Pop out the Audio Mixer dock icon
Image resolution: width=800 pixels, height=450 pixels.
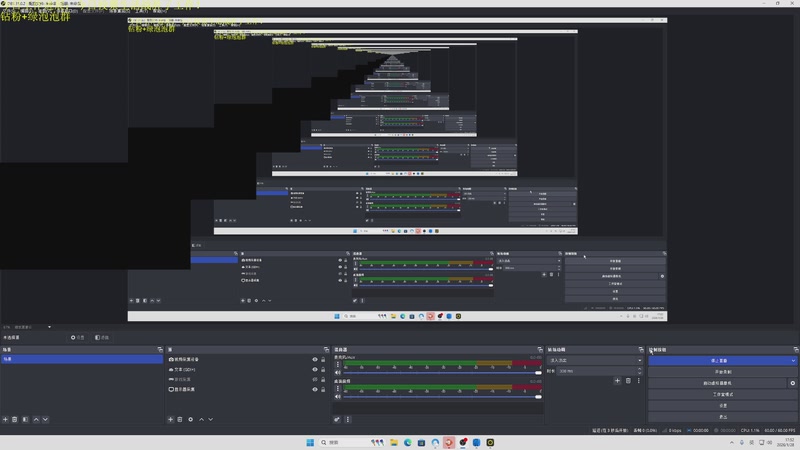pos(540,349)
